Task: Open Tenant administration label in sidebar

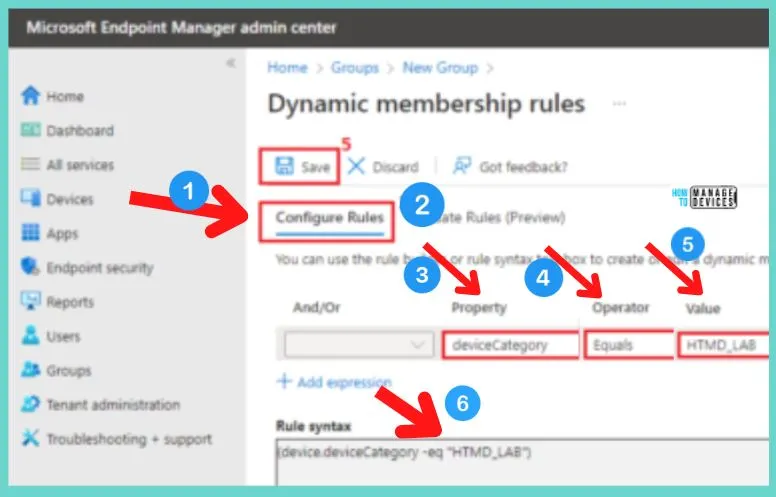Action: [x=113, y=405]
